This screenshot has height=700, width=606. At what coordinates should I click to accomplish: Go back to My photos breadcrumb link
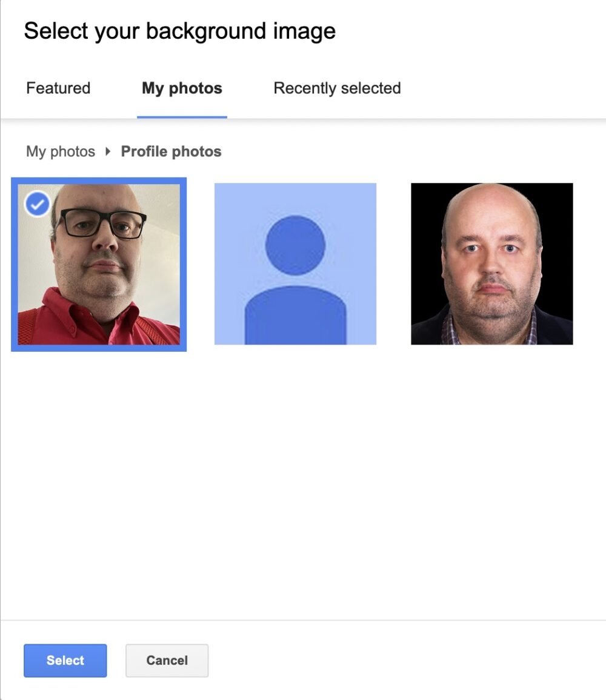point(61,151)
